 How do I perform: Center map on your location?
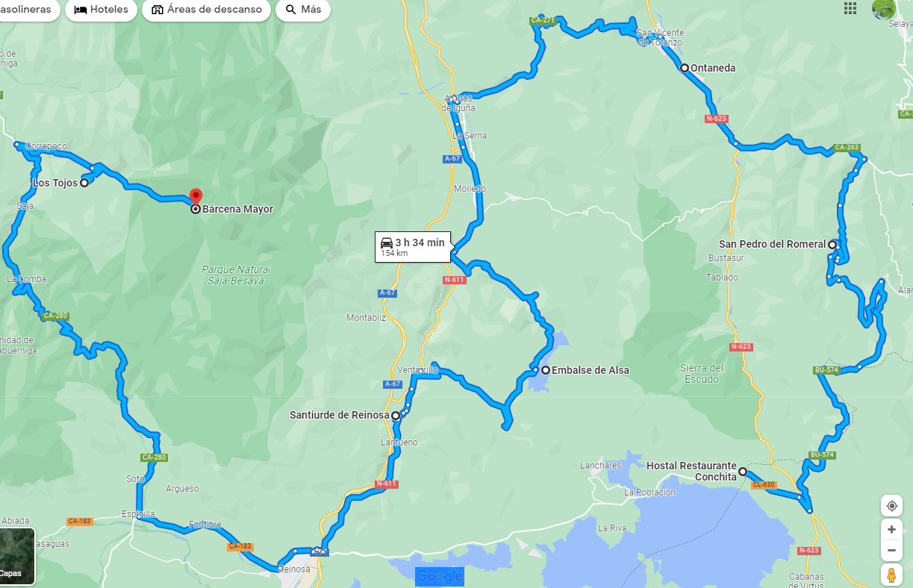click(x=891, y=506)
